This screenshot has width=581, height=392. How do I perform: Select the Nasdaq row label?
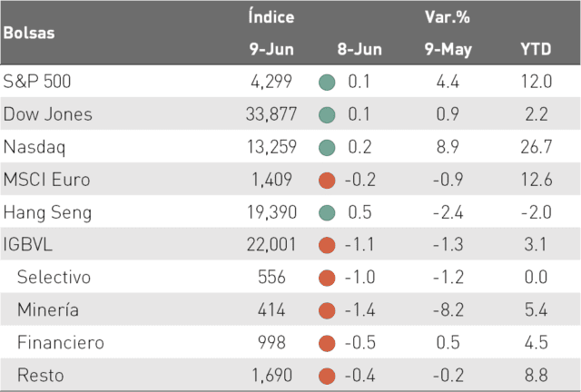point(34,148)
